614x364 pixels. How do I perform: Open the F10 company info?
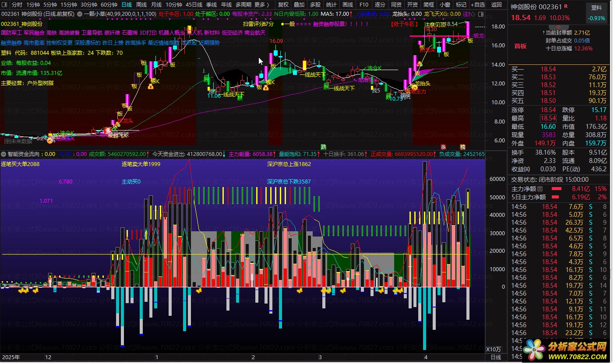tap(363, 5)
